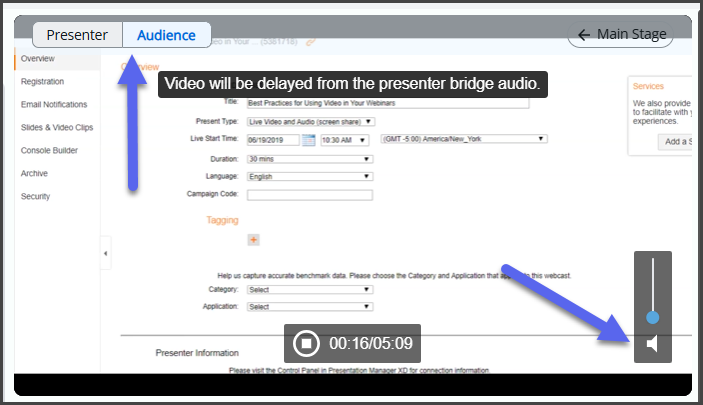Switch to the Presenter tab
Image resolution: width=703 pixels, height=405 pixels.
pyautogui.click(x=78, y=35)
